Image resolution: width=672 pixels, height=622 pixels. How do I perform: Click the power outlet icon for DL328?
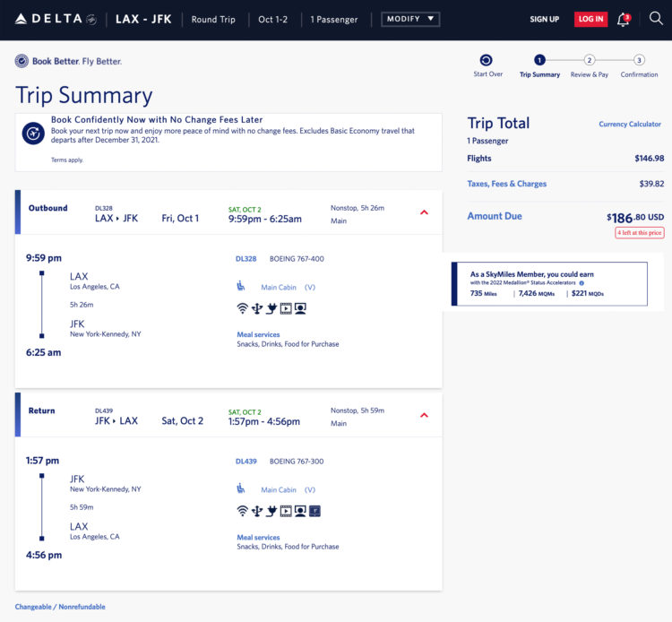(271, 308)
